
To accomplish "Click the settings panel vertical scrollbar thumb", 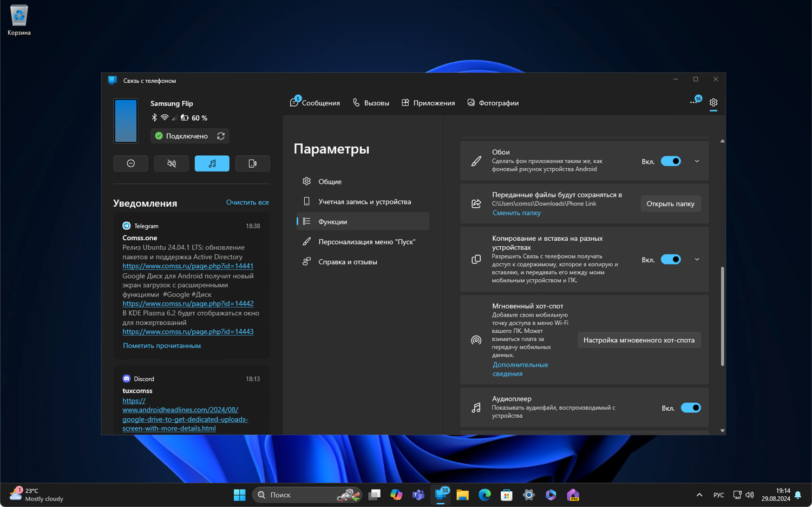I will coord(722,317).
